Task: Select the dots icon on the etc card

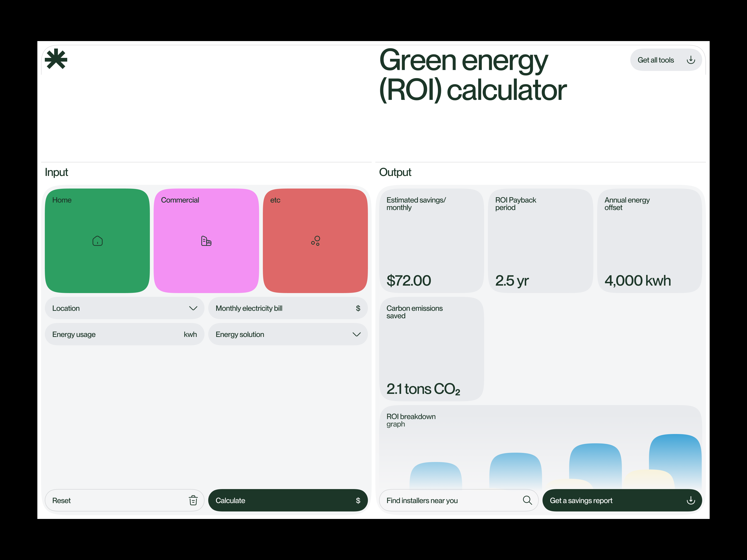Action: [x=315, y=241]
